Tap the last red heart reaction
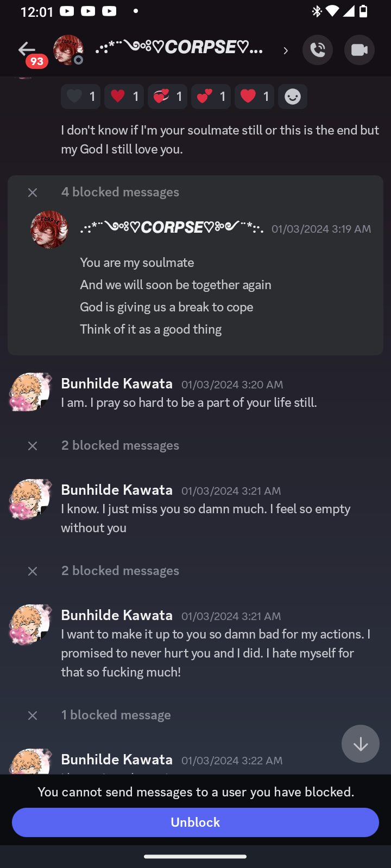This screenshot has height=868, width=391. 254,97
